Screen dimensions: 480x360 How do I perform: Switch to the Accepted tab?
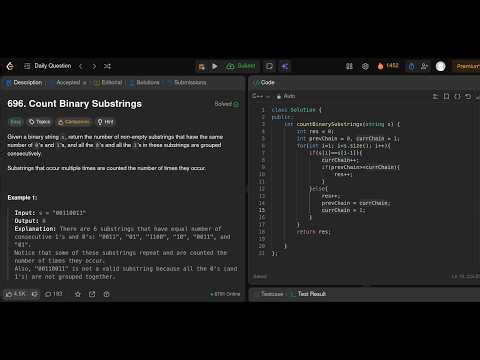click(68, 83)
